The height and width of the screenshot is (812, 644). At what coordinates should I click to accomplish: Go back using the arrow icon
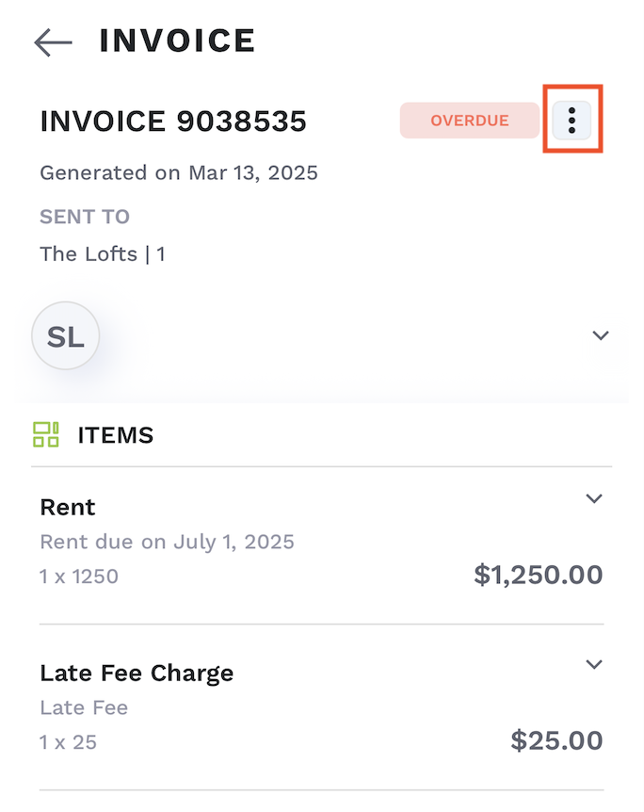(x=53, y=41)
